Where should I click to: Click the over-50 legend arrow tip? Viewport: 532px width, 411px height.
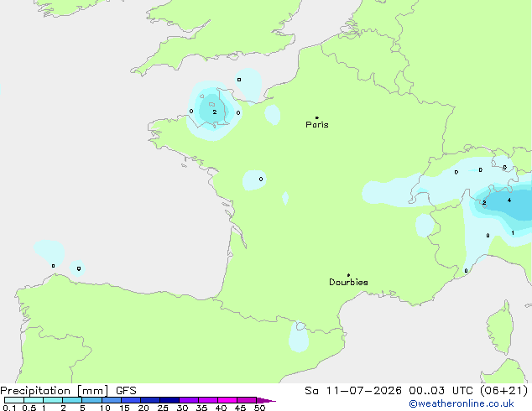point(267,400)
